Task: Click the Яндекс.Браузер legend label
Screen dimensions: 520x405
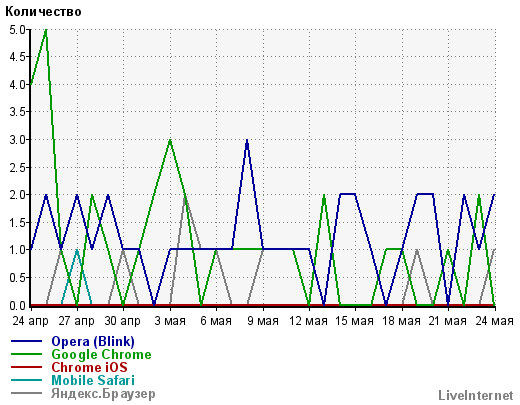Action: pyautogui.click(x=103, y=394)
